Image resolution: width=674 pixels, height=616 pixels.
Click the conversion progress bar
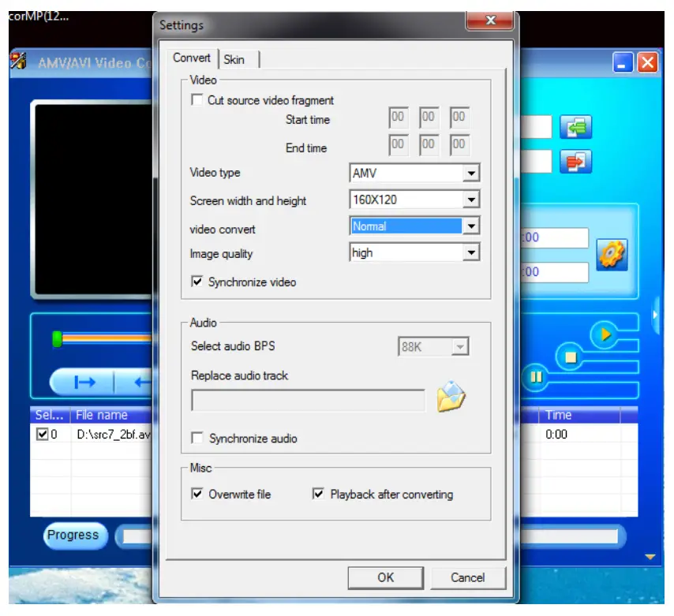click(569, 536)
